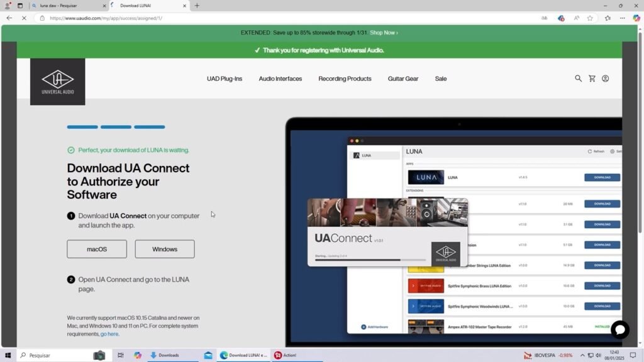This screenshot has height=362, width=644.
Task: Stop loading the page
Action: [24, 18]
